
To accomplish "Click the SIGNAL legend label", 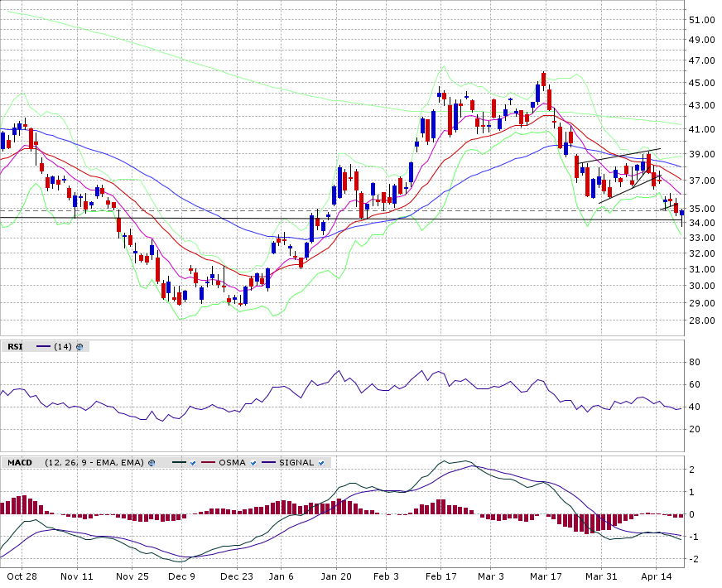I will 296,463.
